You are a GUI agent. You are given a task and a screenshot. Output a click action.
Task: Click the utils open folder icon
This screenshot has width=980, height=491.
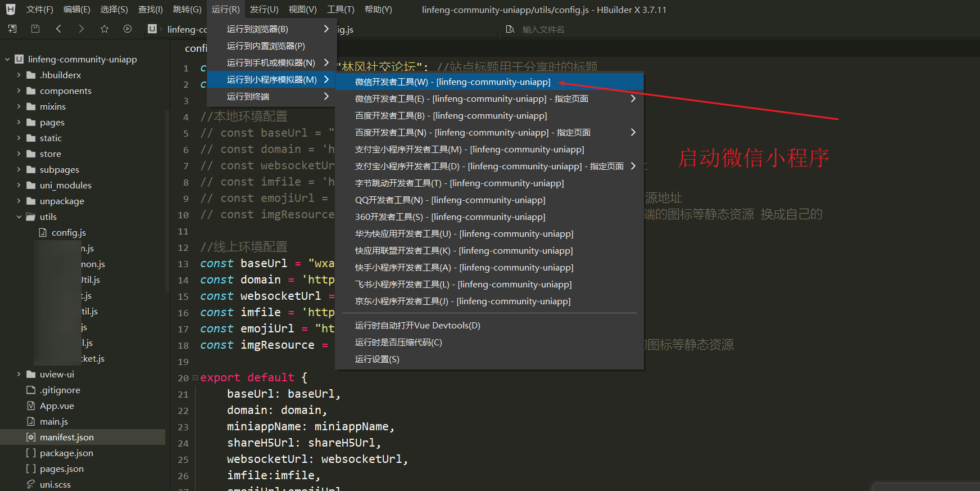pos(31,217)
